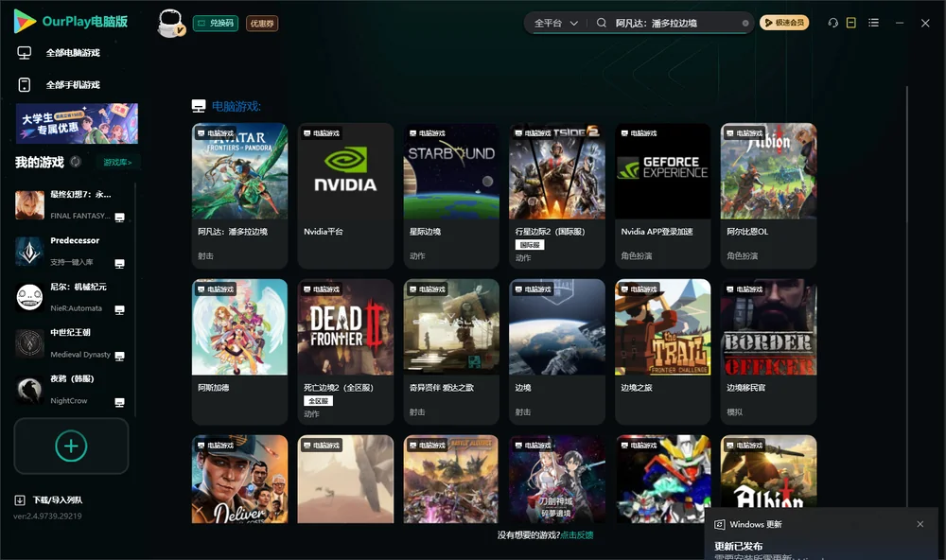Open The Trail 边境之旅 game card
Image resolution: width=946 pixels, height=560 pixels.
tap(663, 352)
